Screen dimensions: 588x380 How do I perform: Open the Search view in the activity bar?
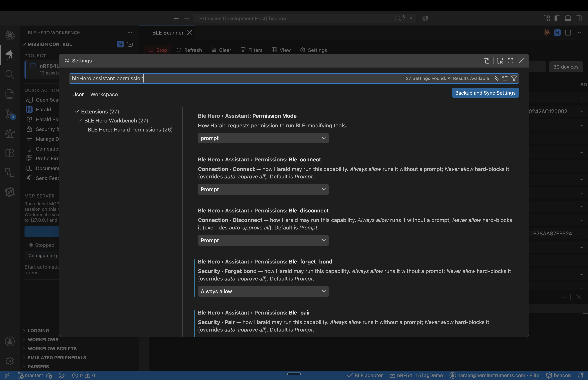(10, 74)
